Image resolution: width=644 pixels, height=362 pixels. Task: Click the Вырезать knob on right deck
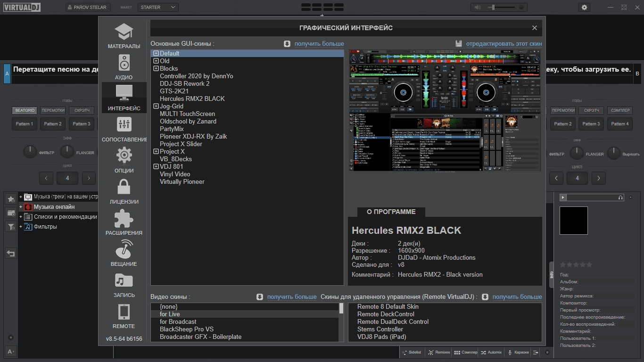pyautogui.click(x=613, y=153)
